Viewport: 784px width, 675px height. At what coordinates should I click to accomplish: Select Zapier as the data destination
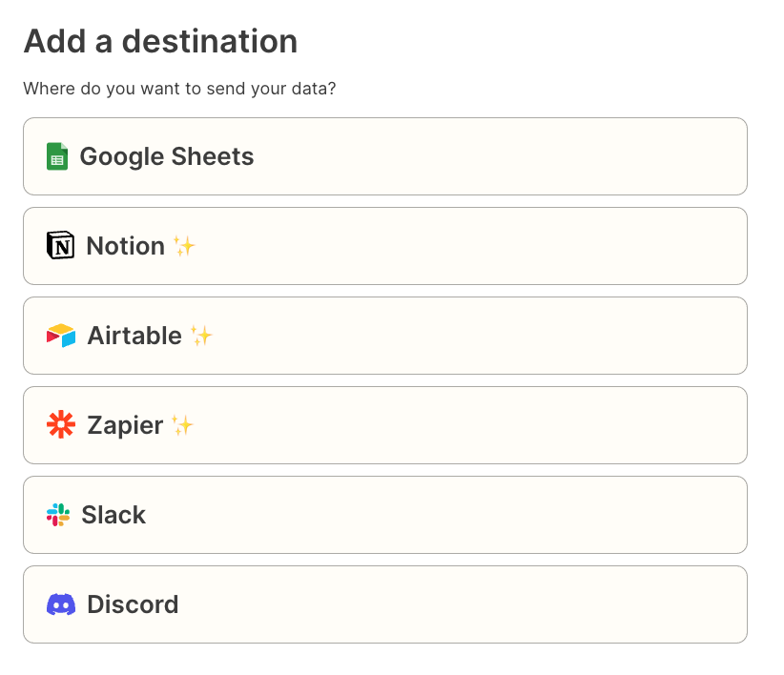point(125,425)
